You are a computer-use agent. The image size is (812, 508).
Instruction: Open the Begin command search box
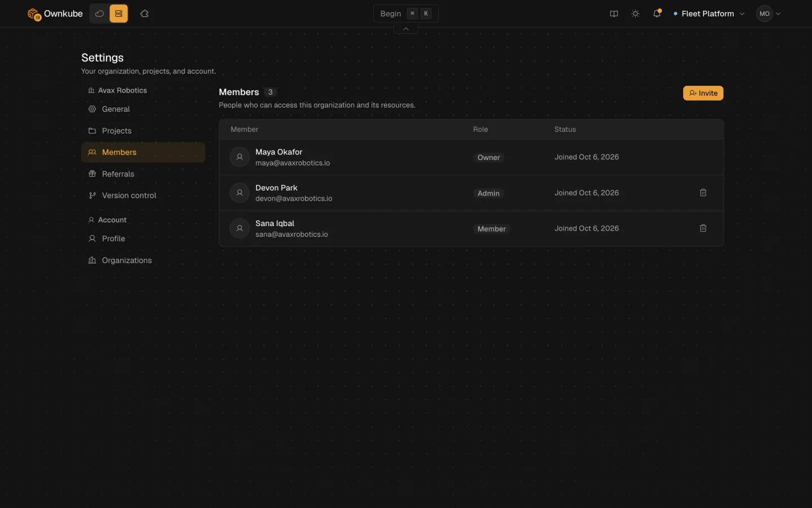tap(406, 14)
